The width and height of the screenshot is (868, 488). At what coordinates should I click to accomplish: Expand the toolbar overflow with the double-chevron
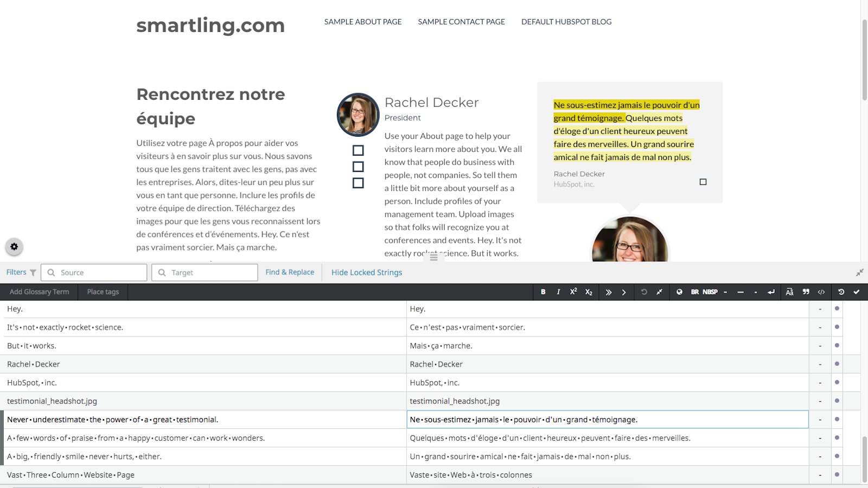[x=609, y=292]
